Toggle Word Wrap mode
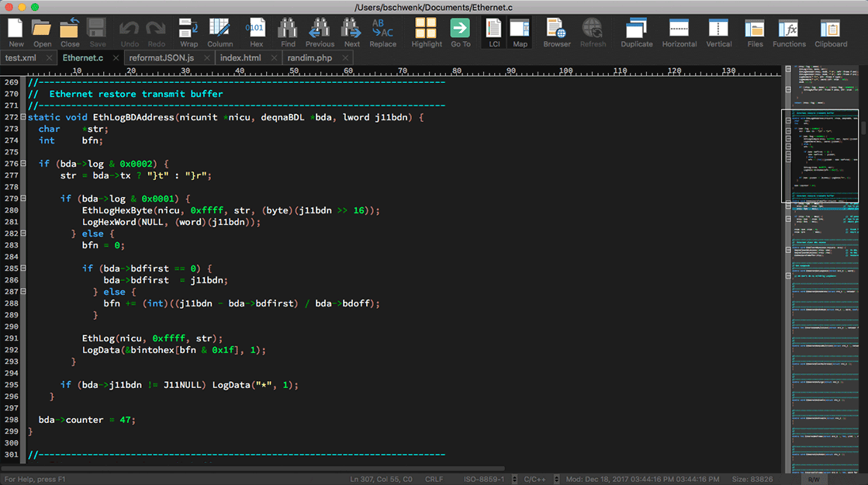The image size is (868, 485). pos(188,29)
